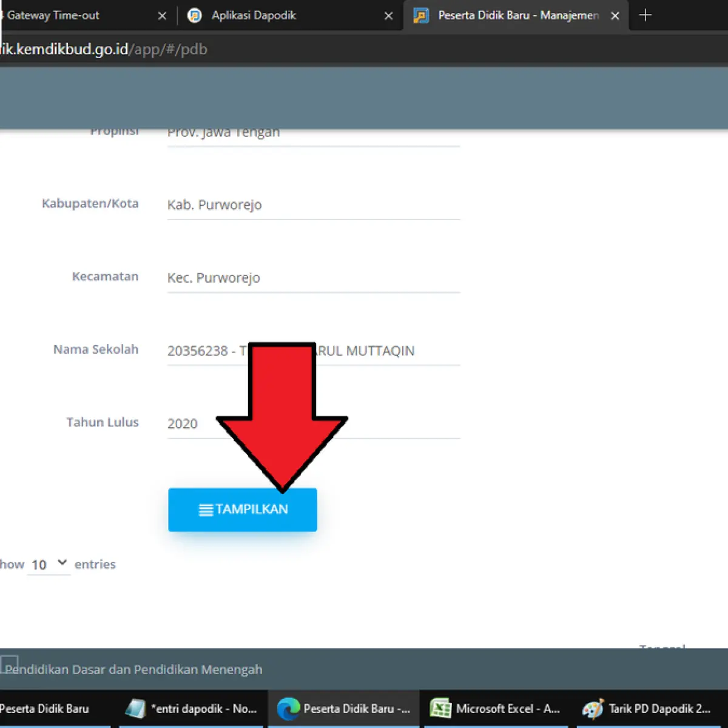Open the show entries count dropdown
The width and height of the screenshot is (728, 728).
[49, 564]
